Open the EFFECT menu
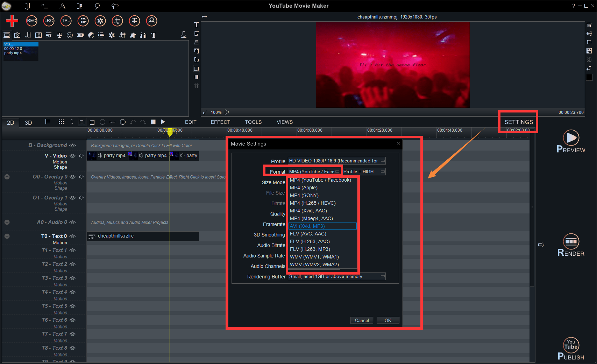Image resolution: width=597 pixels, height=364 pixels. tap(220, 122)
